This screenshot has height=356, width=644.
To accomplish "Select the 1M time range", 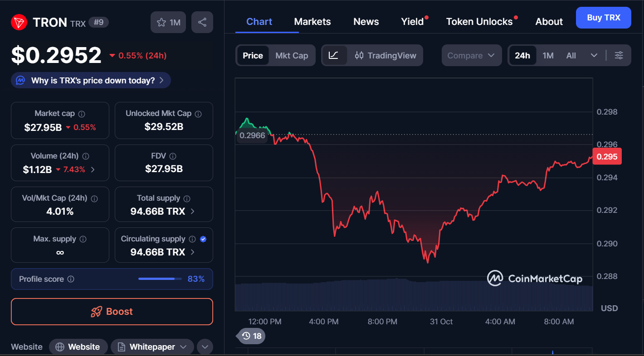I will point(548,55).
